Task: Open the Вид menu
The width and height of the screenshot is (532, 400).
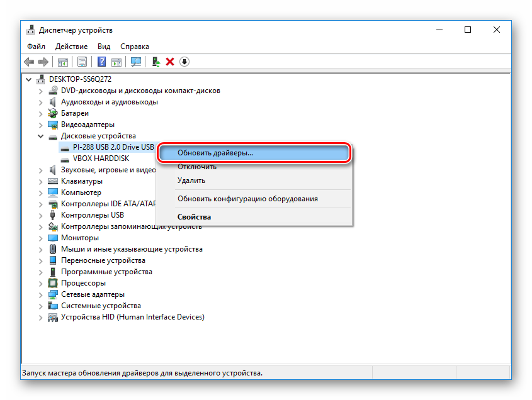Action: 104,47
